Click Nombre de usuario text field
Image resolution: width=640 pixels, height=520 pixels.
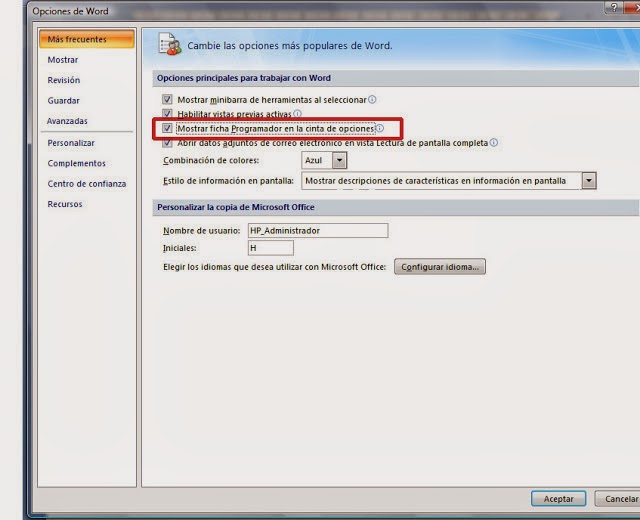pyautogui.click(x=318, y=231)
